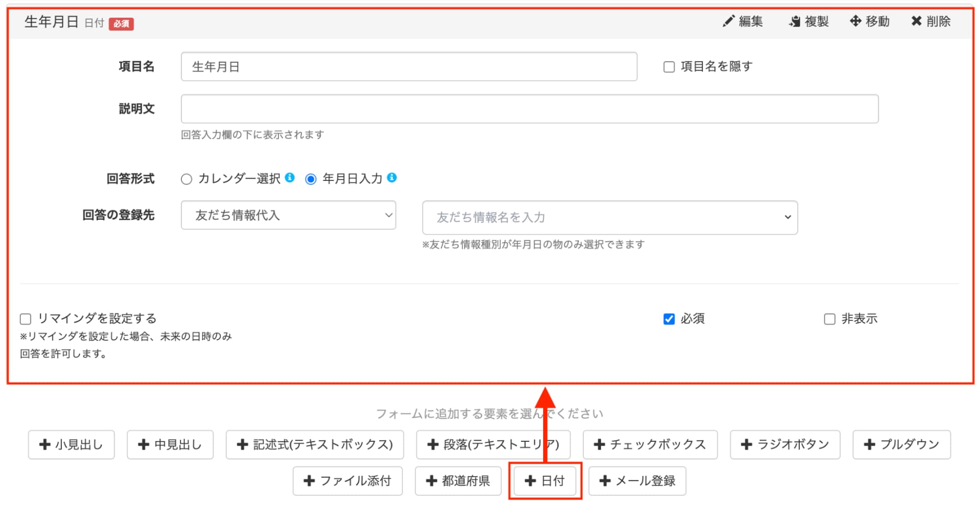Add a チェックボックス element to the form
Viewport: 980px width, 506px height.
coord(650,444)
